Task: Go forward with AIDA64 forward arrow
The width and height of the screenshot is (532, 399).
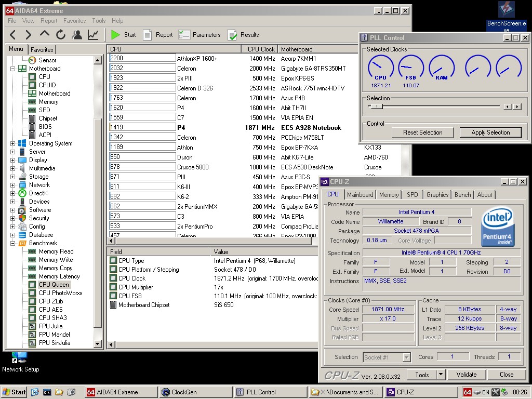Action: pyautogui.click(x=29, y=35)
